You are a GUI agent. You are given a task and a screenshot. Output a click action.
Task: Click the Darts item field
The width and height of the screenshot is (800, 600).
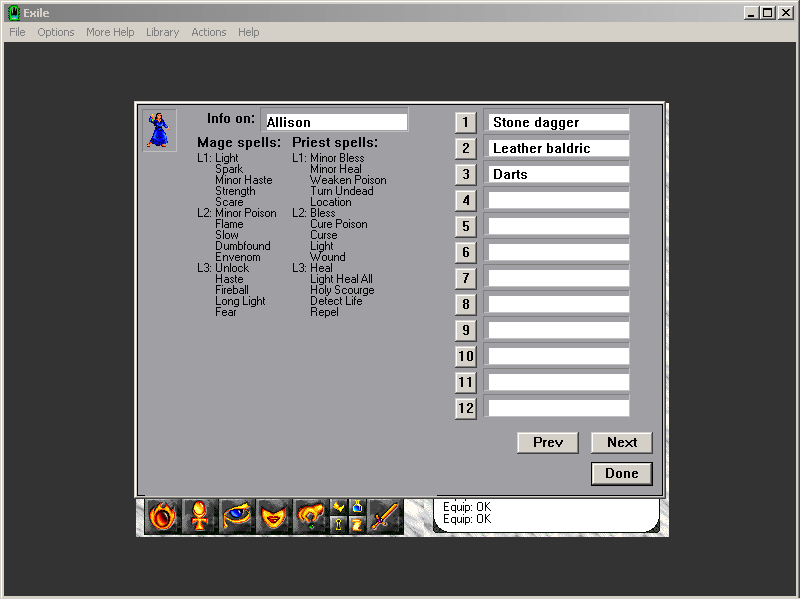click(557, 174)
